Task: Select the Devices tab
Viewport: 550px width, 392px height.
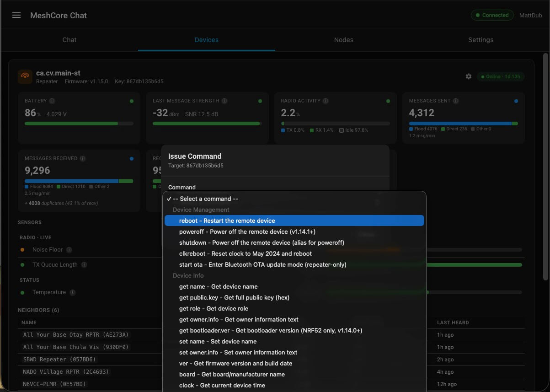Action: pos(207,40)
